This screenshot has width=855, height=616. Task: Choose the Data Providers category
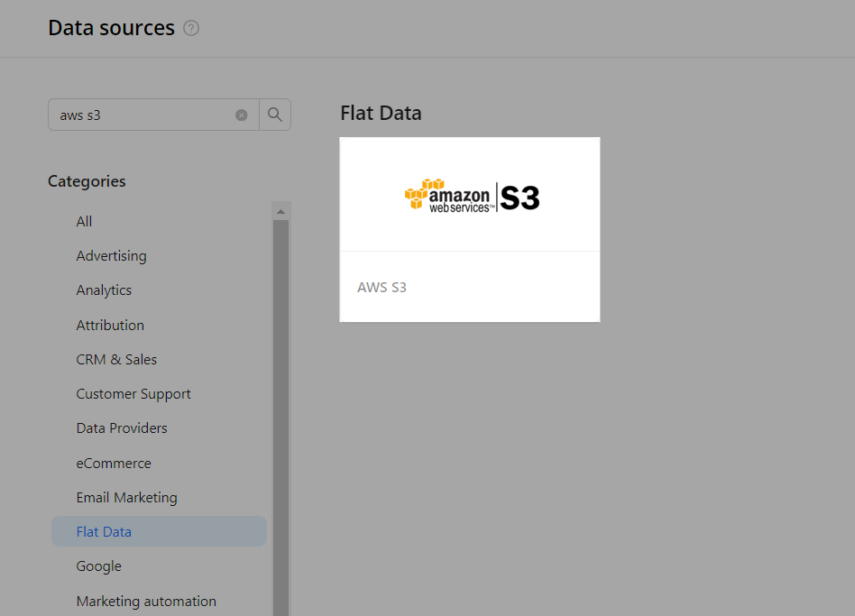pyautogui.click(x=122, y=428)
